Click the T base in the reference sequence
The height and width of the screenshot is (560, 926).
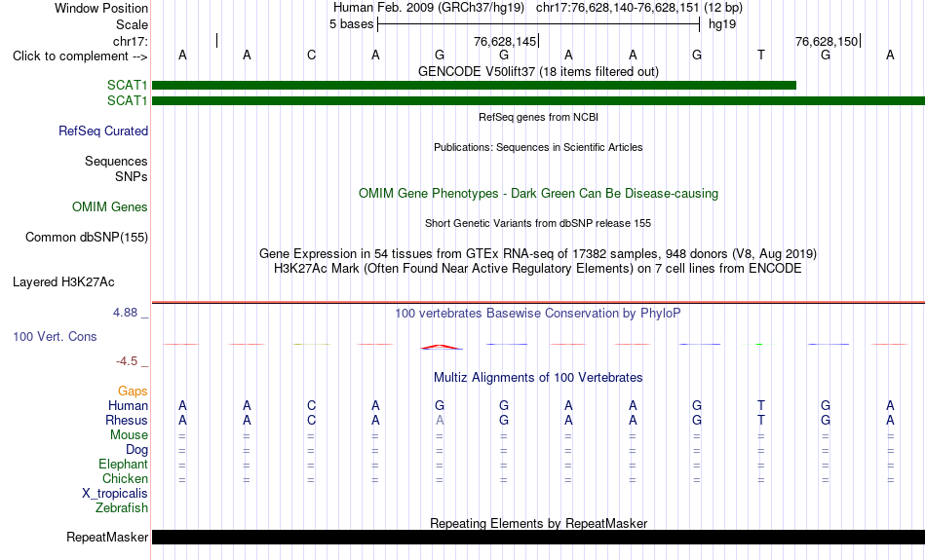click(761, 55)
